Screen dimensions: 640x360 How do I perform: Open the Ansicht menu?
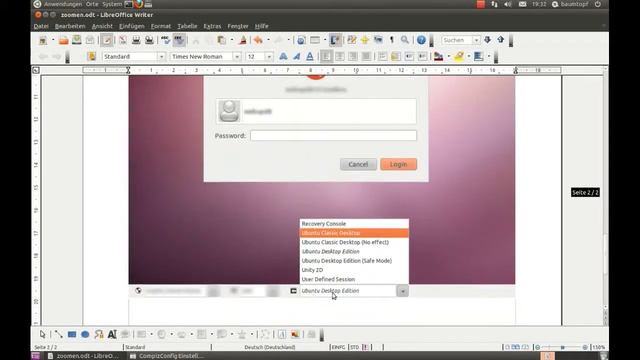[102, 26]
